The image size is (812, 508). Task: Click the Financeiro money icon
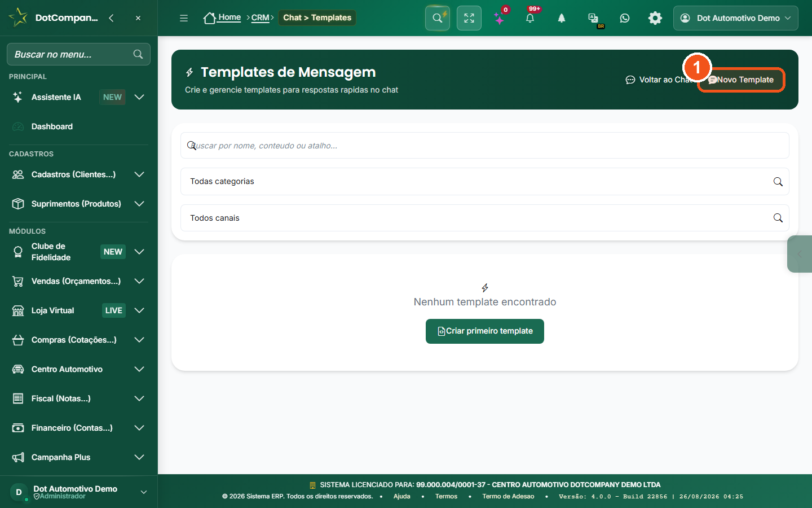point(18,428)
